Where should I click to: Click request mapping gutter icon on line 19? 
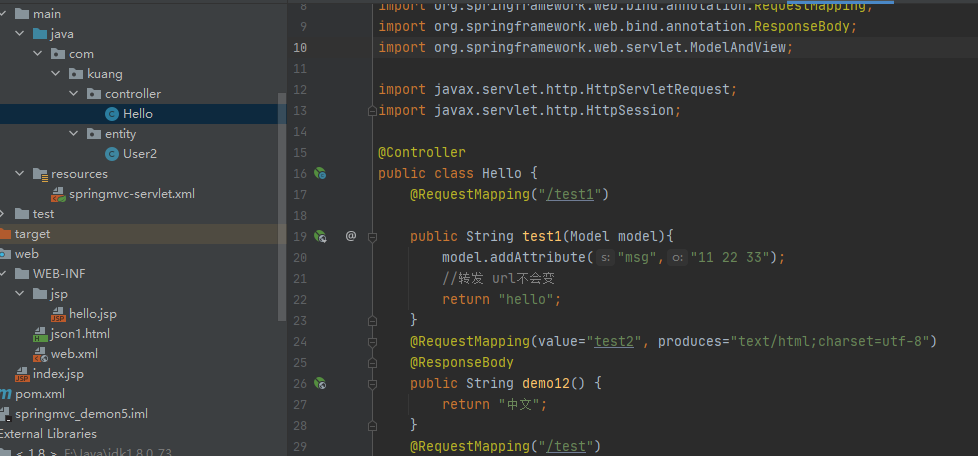[320, 236]
